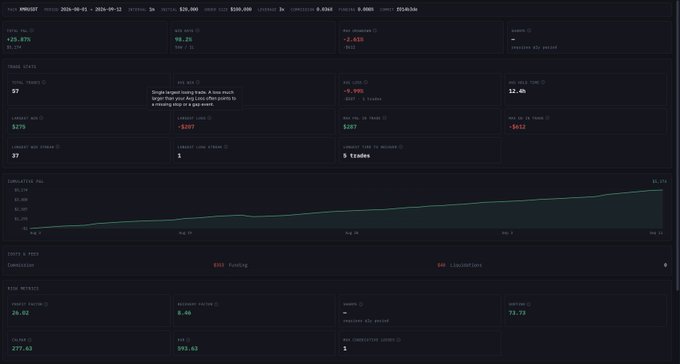Click Max Consecutive Losses info icon
680x364 pixels.
pyautogui.click(x=399, y=340)
